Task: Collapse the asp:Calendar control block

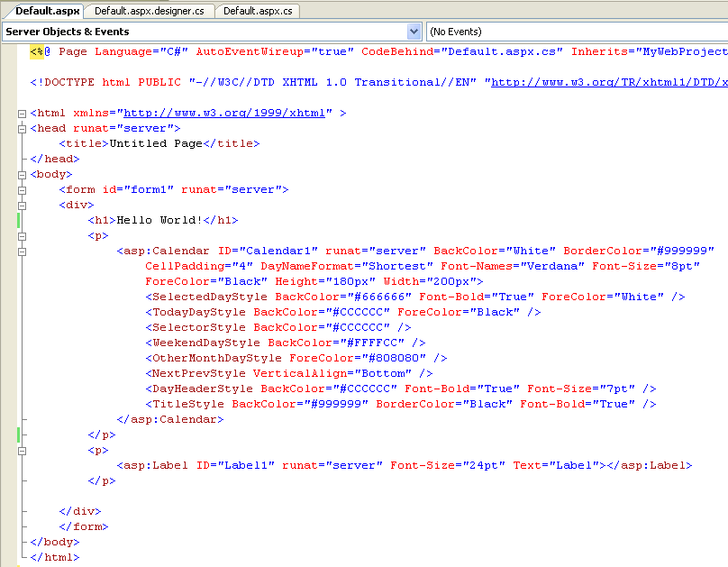Action: (x=22, y=251)
